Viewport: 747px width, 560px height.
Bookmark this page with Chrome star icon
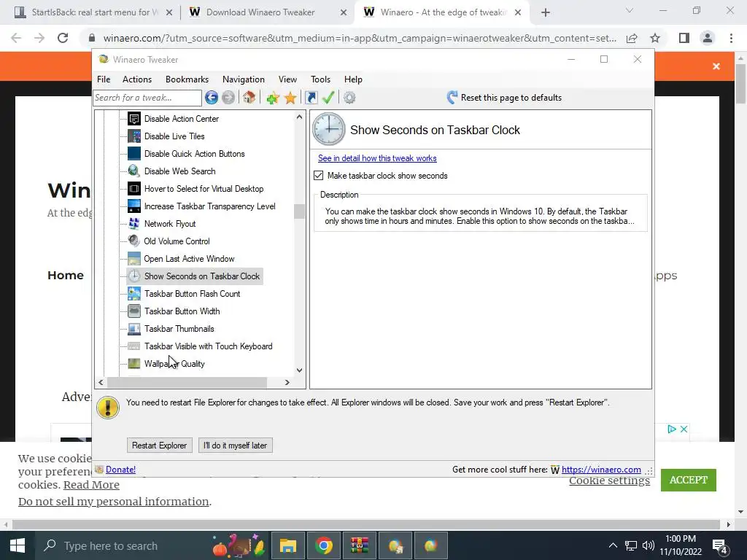point(655,38)
